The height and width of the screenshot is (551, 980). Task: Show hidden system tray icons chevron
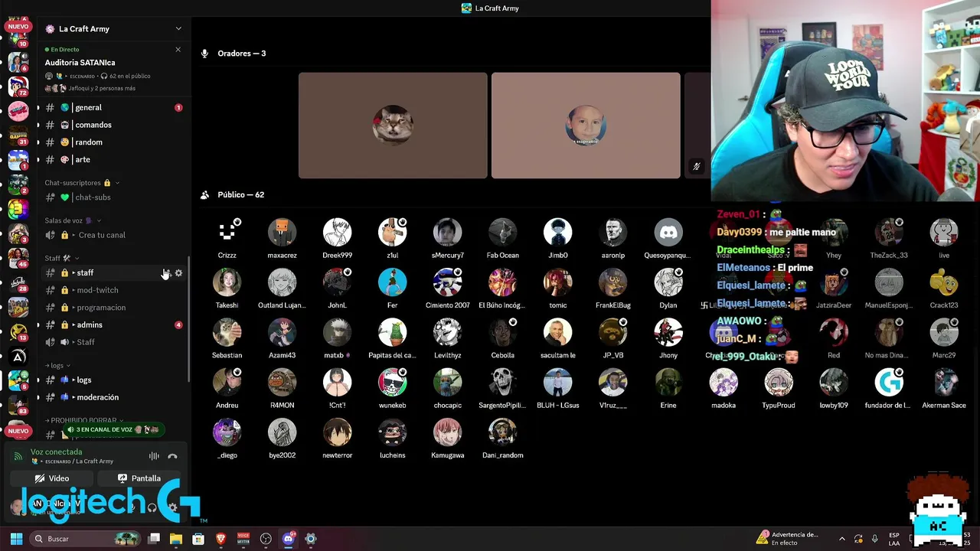tap(842, 539)
